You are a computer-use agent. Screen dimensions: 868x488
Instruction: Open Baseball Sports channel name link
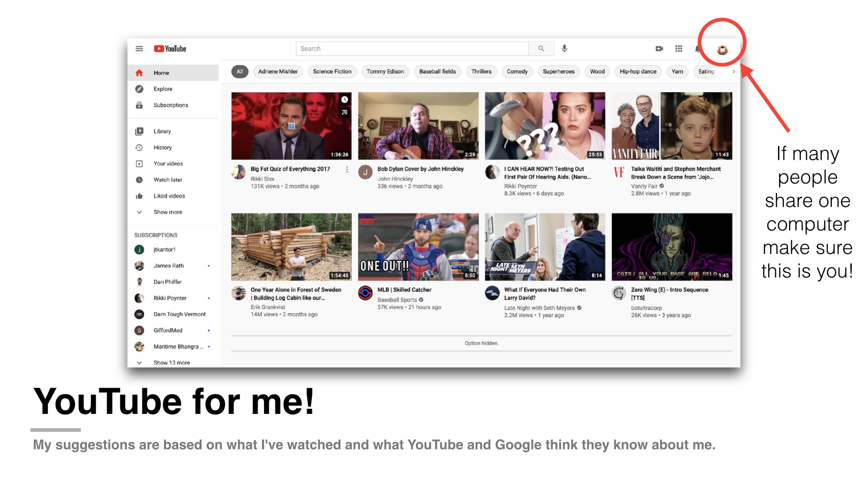(x=397, y=300)
